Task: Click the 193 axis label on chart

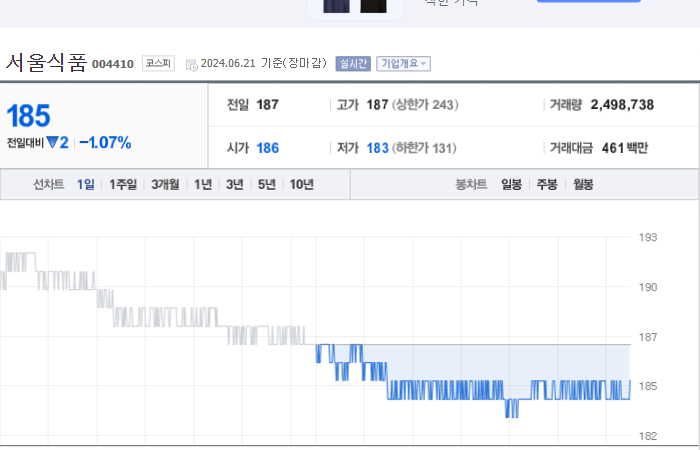Action: point(648,238)
